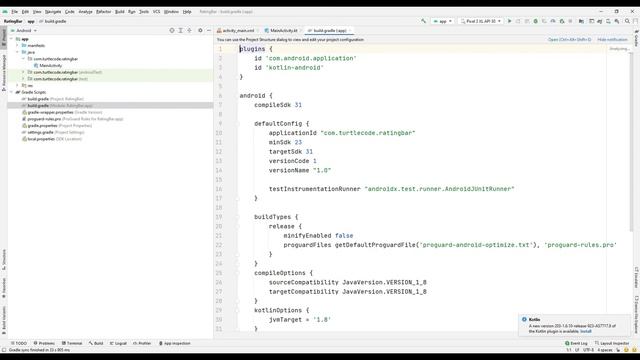The height and width of the screenshot is (360, 640).
Task: Open the TODO tool window
Action: [x=19, y=343]
